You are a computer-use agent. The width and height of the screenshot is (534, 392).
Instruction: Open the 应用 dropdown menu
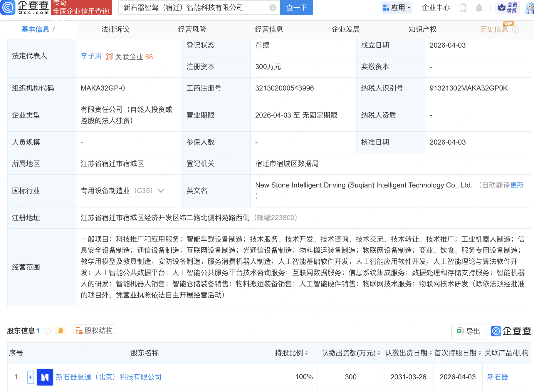pyautogui.click(x=397, y=8)
